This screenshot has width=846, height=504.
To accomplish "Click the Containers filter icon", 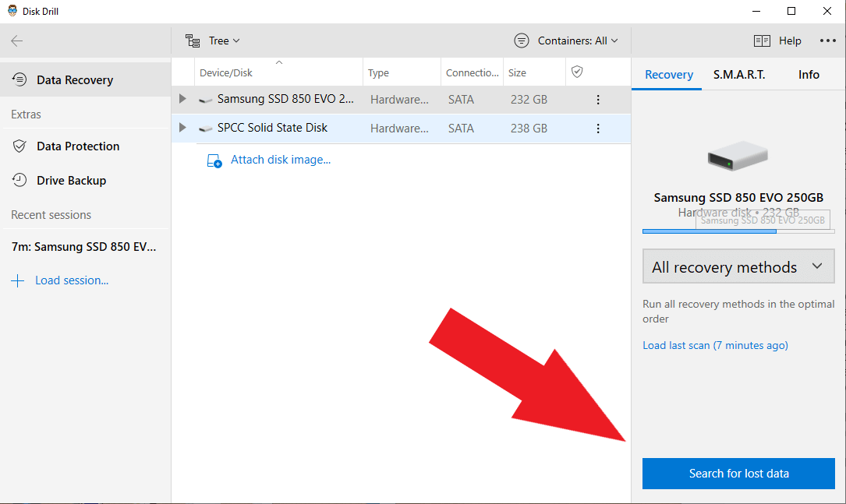I will tap(521, 41).
